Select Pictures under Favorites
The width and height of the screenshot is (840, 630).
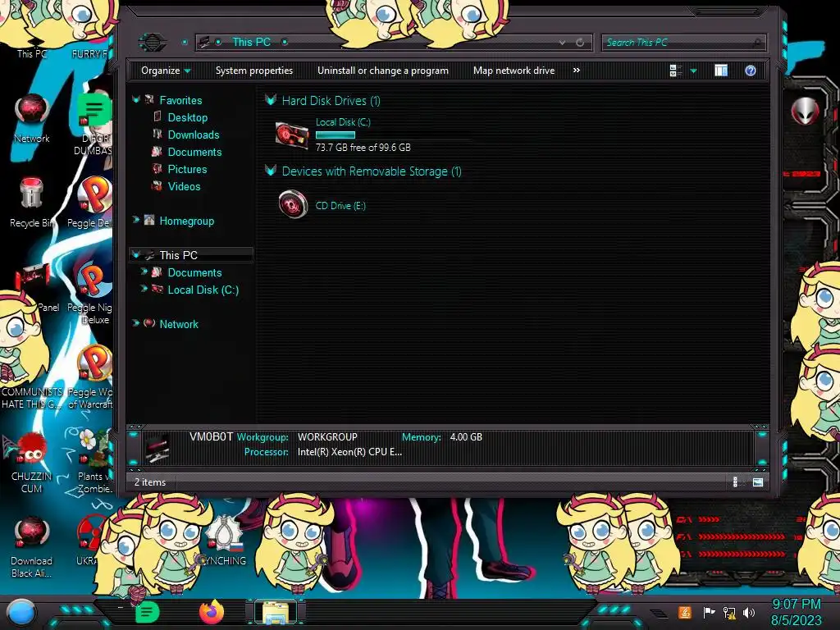tap(187, 169)
